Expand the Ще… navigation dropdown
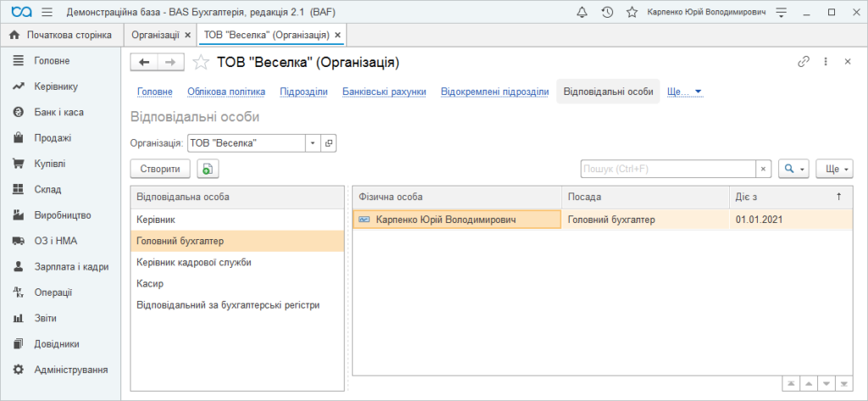Screen dimensions: 868x401 [x=685, y=92]
